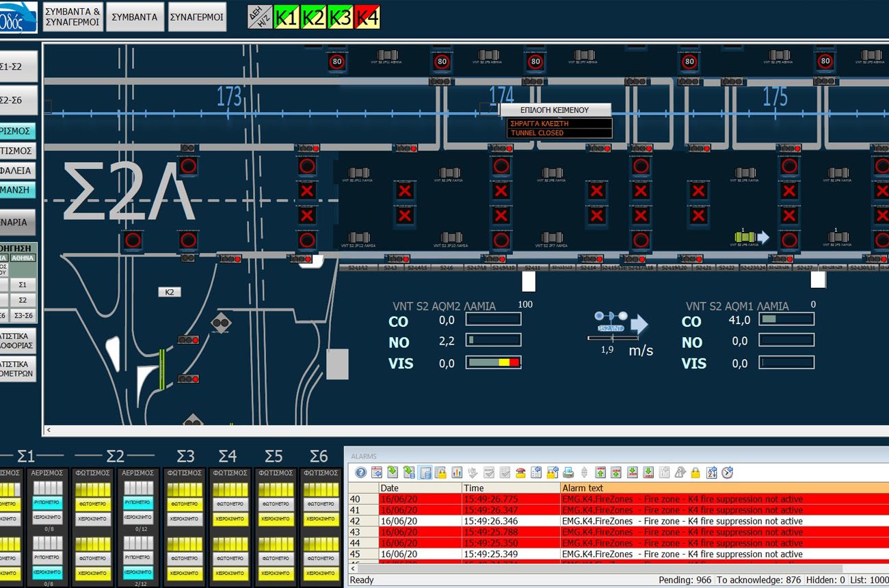Open the ΣΥΜΒΑΝΤΑ tab
The height and width of the screenshot is (588, 889).
point(135,17)
